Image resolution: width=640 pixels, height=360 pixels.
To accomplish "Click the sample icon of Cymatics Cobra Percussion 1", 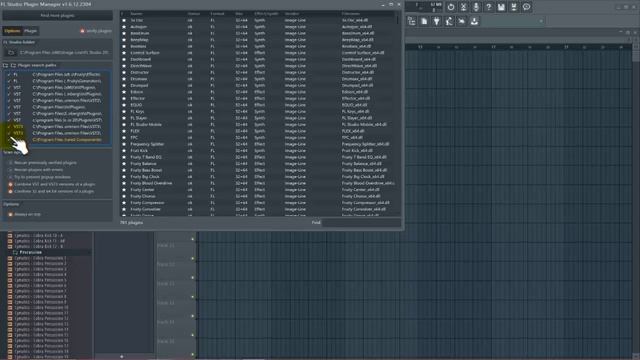I will click(10, 258).
